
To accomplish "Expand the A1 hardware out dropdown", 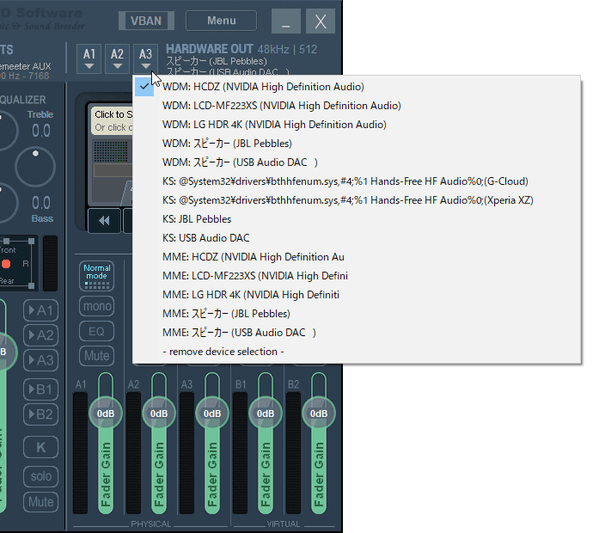I will 89,59.
